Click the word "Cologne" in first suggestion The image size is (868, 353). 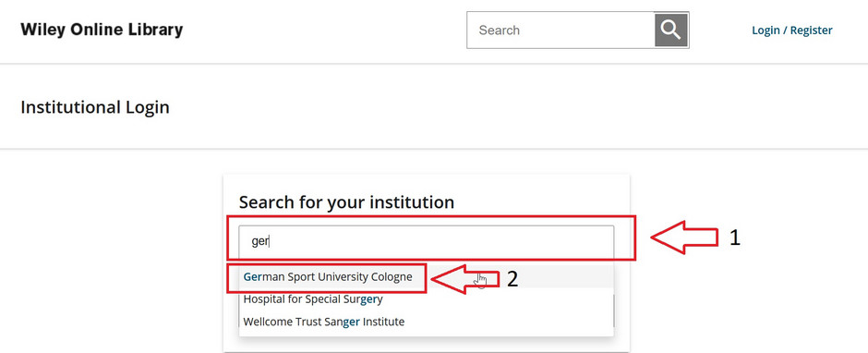click(x=391, y=276)
